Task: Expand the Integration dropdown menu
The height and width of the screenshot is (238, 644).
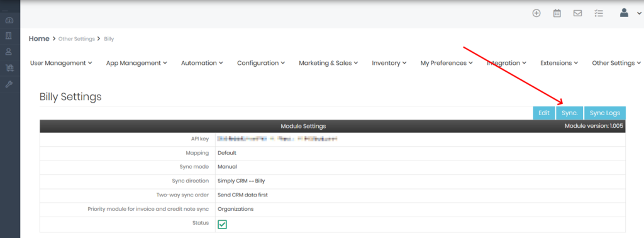Action: pyautogui.click(x=506, y=63)
